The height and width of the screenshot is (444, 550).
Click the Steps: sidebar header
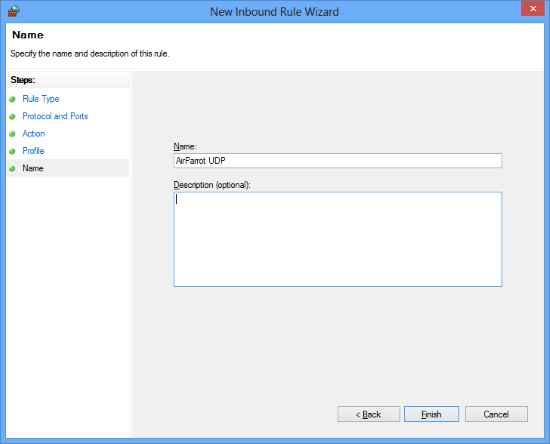[x=23, y=80]
